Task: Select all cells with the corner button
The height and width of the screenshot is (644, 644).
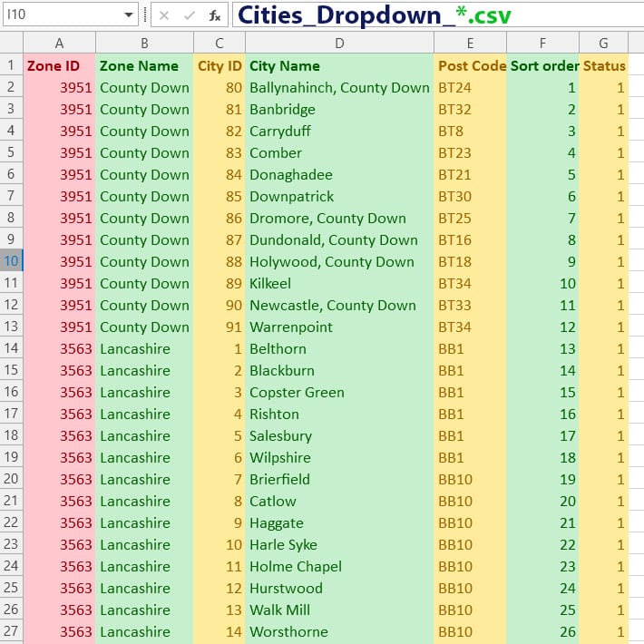Action: [x=12, y=43]
